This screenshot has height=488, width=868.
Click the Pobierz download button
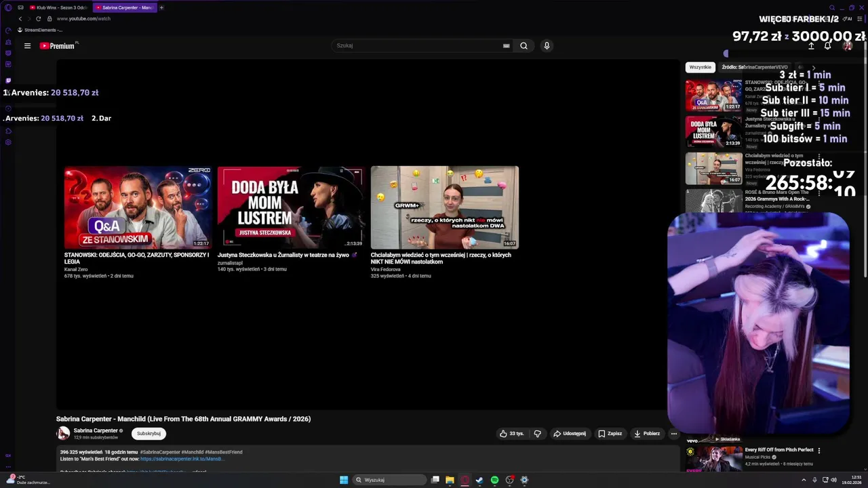647,434
